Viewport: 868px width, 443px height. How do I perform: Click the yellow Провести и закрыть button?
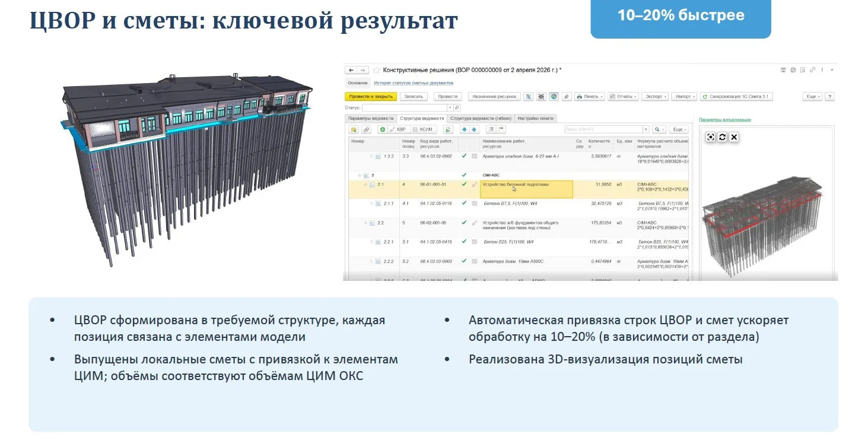point(371,96)
